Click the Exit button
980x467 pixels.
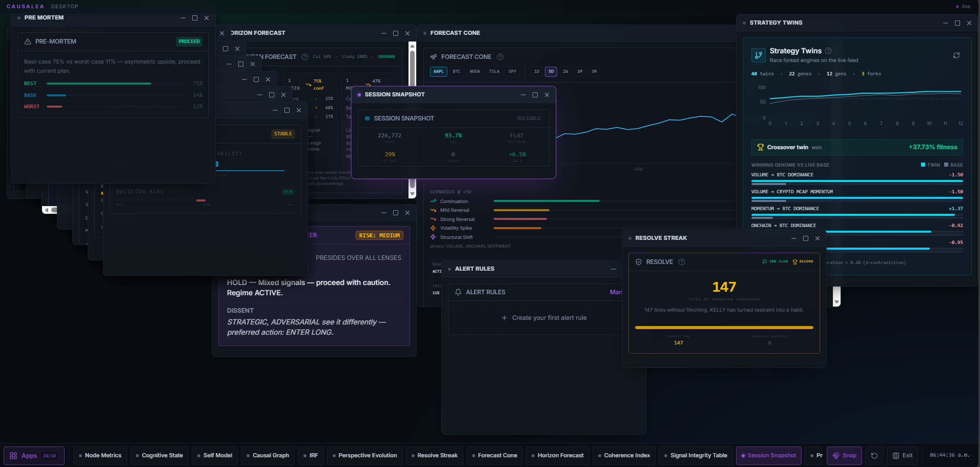903,456
